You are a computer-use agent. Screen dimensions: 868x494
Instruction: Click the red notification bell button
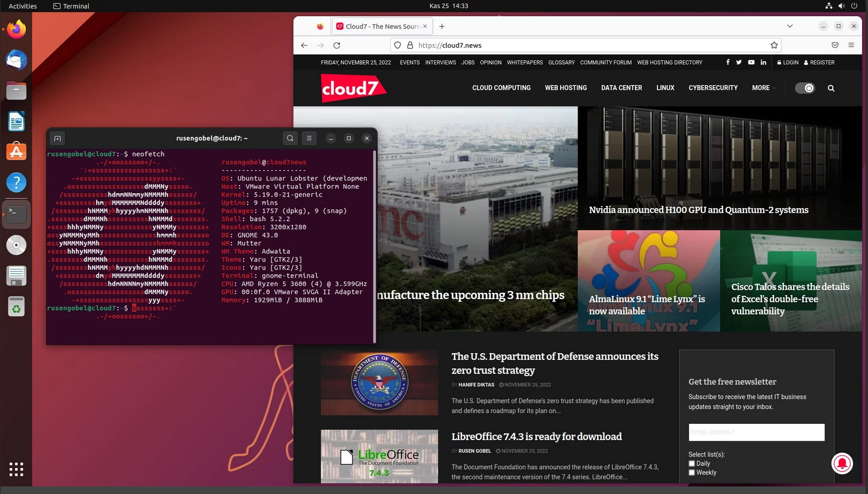pyautogui.click(x=842, y=463)
